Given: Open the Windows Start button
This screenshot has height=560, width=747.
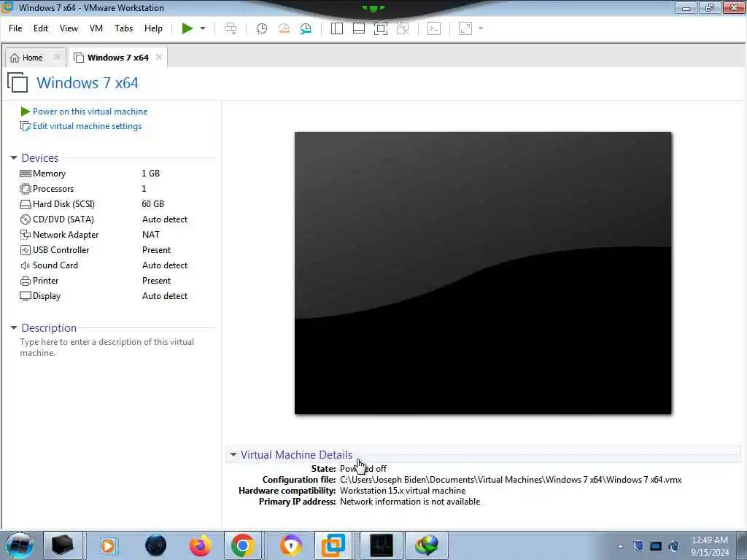Looking at the screenshot, I should (x=19, y=545).
